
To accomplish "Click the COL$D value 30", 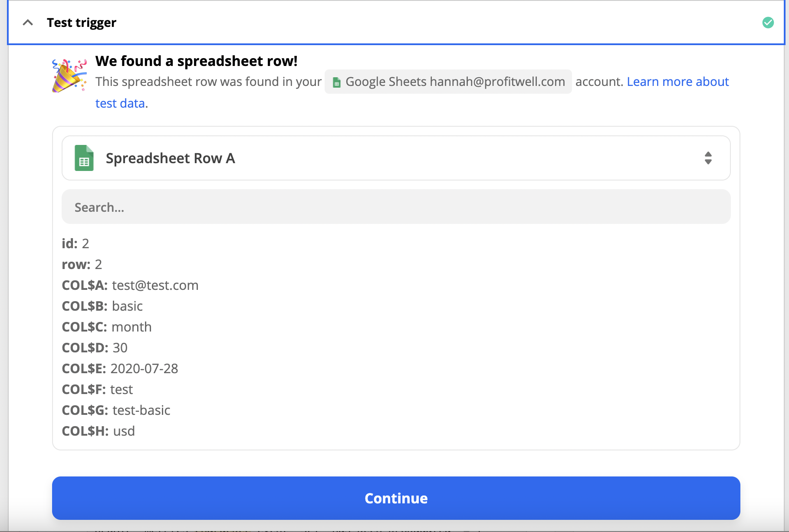I will [x=120, y=348].
